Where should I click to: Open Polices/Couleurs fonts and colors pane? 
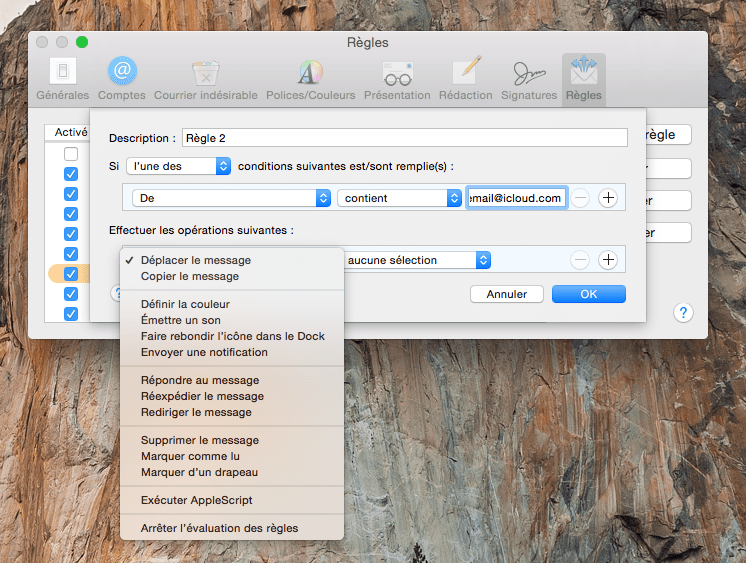coord(310,79)
